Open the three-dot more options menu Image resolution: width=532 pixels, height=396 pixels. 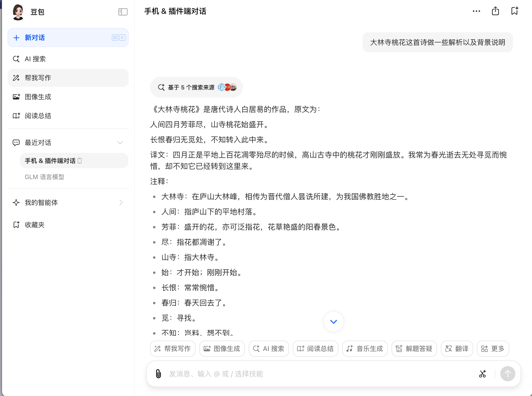pos(476,11)
